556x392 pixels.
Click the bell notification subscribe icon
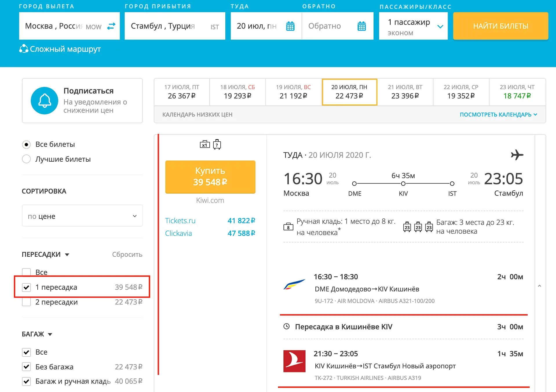coord(45,101)
